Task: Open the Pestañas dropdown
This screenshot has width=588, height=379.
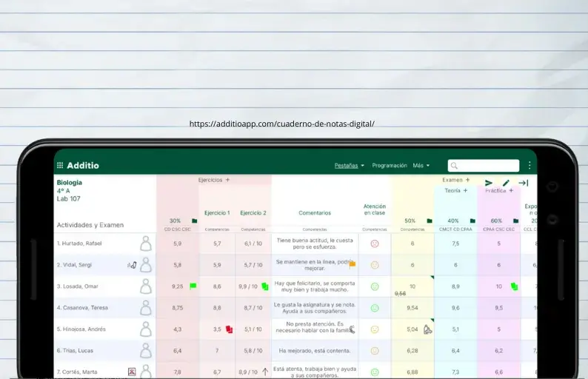Action: (349, 166)
